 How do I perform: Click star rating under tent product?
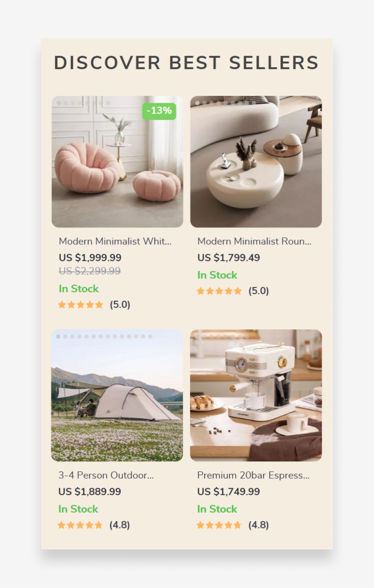pyautogui.click(x=80, y=525)
